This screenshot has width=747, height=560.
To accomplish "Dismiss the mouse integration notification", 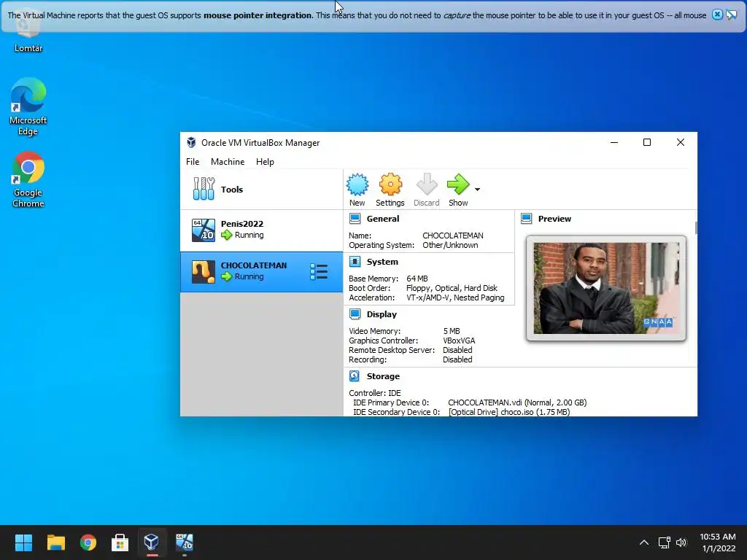I will tap(717, 15).
